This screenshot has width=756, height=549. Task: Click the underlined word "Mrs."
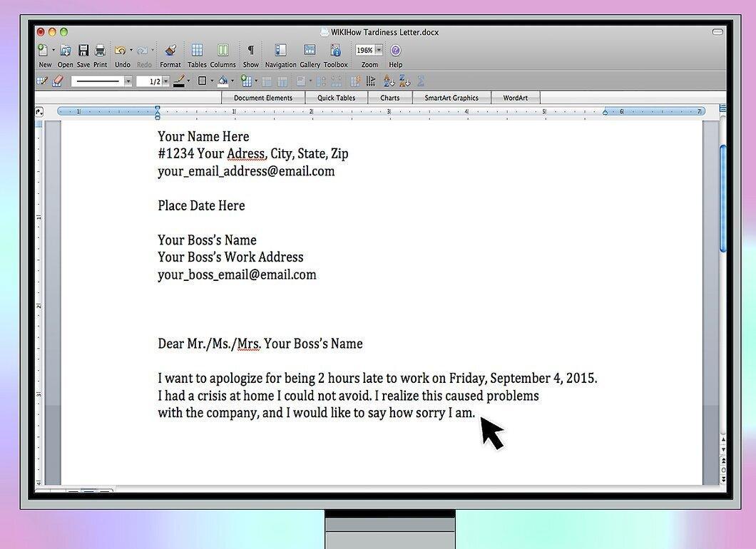pos(250,344)
